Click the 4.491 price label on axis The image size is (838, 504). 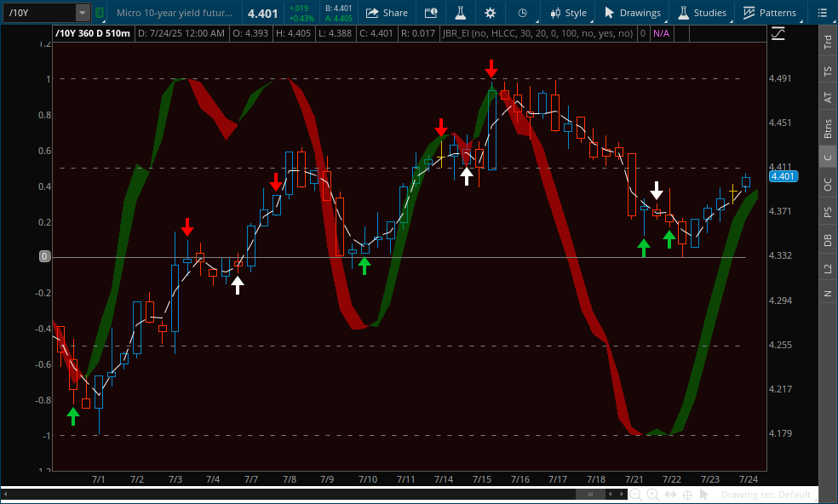click(x=780, y=78)
